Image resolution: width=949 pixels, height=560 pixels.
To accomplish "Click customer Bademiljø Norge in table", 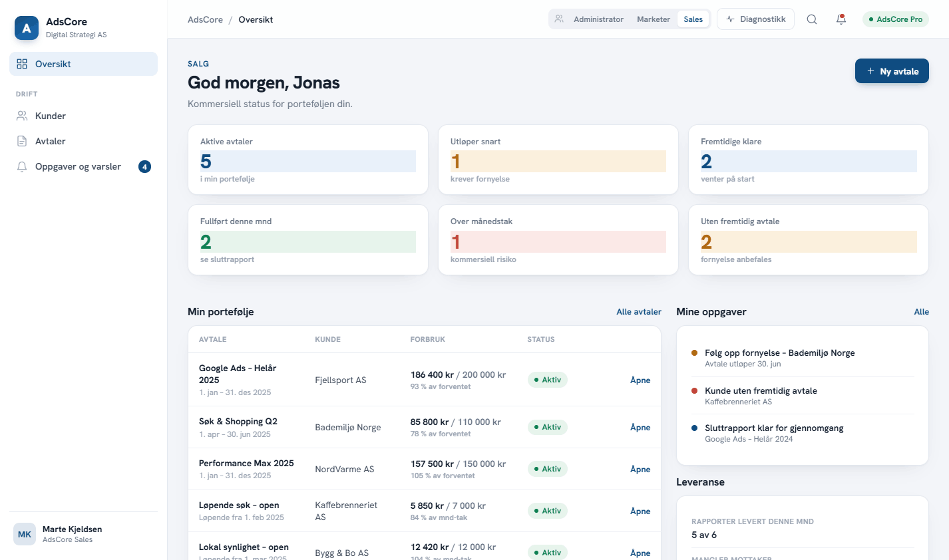I will [348, 428].
